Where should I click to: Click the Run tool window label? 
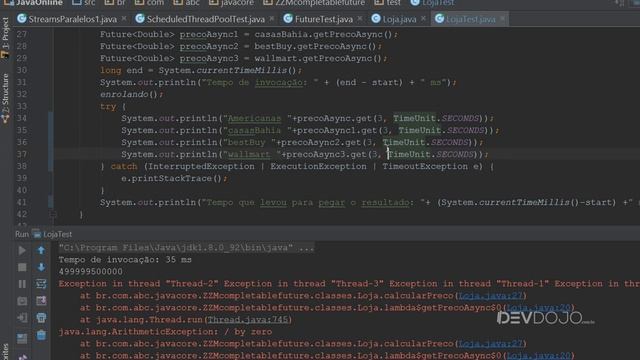tap(22, 234)
